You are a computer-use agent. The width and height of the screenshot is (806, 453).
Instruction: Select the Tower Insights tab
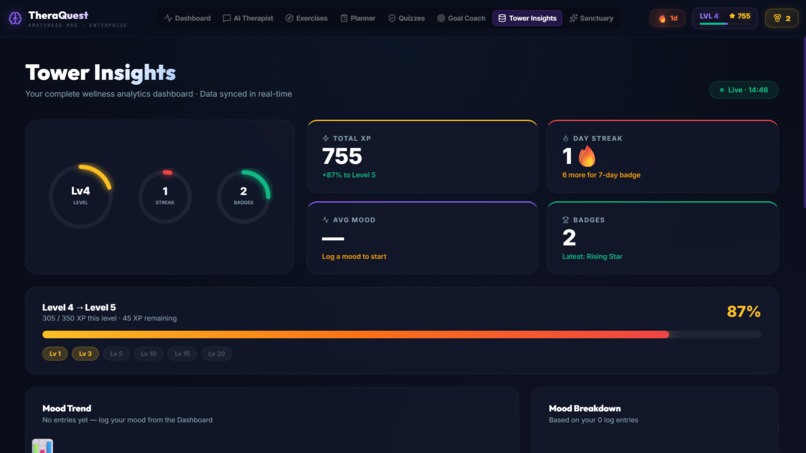click(527, 18)
